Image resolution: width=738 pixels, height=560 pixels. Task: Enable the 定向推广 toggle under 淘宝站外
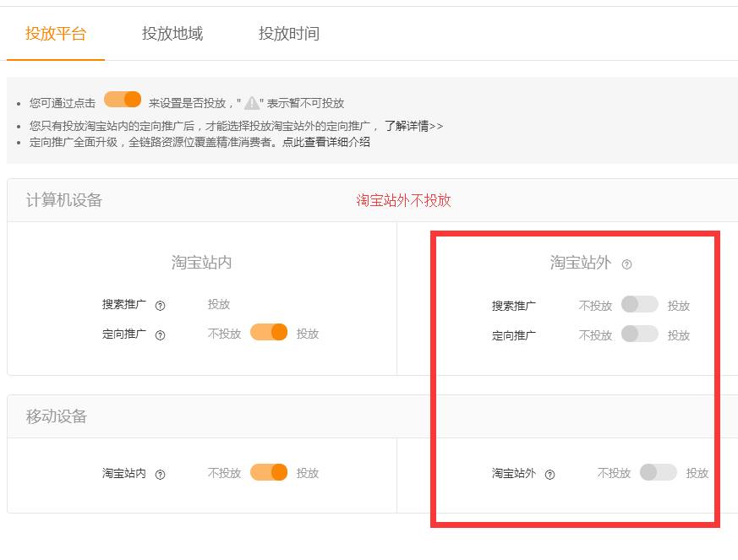[x=638, y=334]
